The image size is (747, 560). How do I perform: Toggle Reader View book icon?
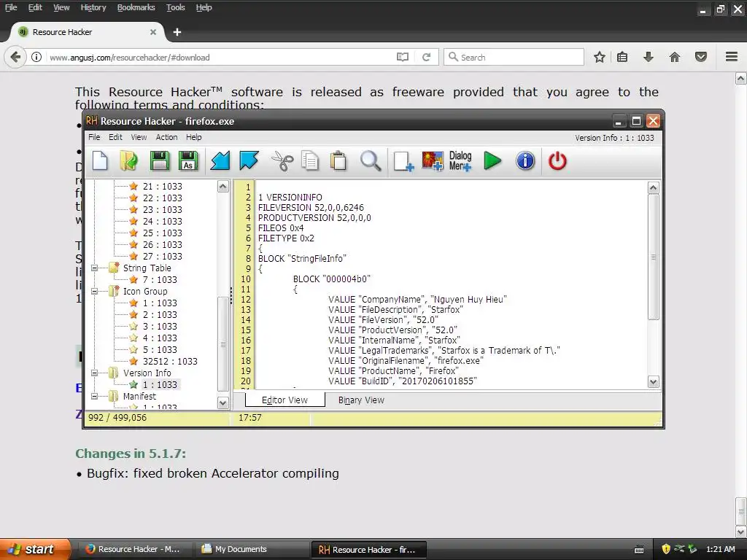[403, 57]
